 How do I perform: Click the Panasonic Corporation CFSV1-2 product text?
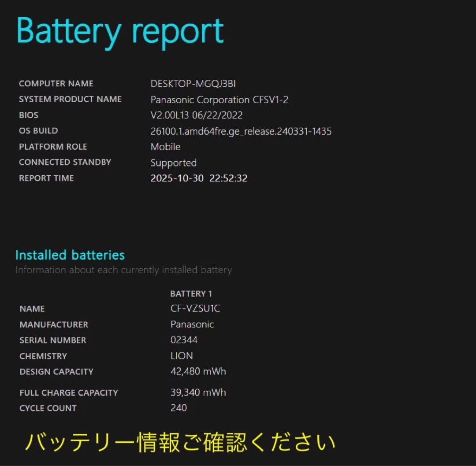pos(218,100)
